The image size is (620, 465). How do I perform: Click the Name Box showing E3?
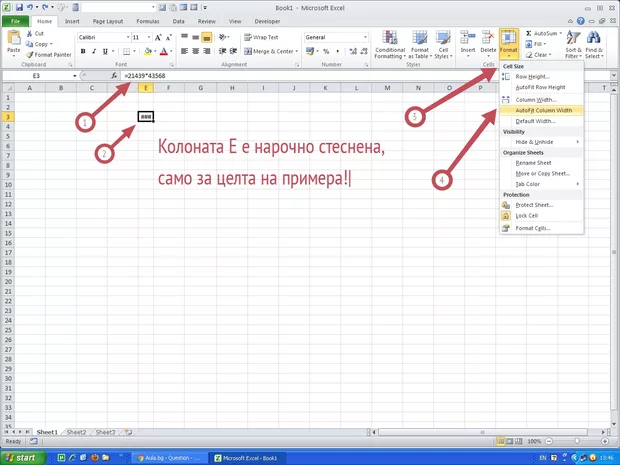(36, 76)
